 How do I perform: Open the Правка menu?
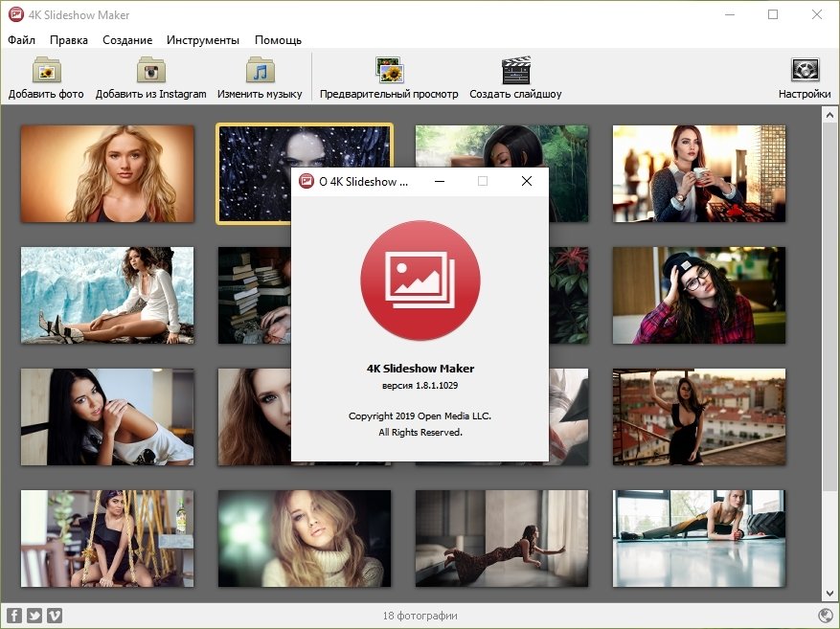pyautogui.click(x=69, y=40)
